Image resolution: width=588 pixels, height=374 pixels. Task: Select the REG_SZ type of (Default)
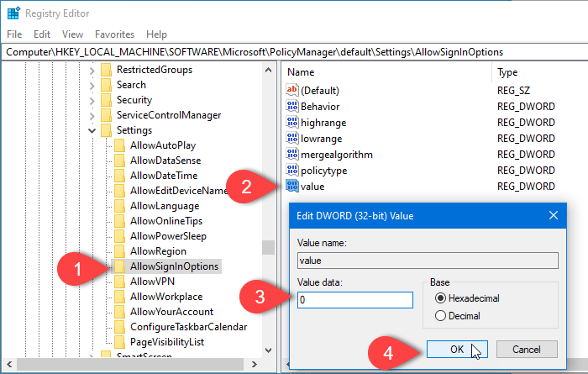tap(514, 91)
